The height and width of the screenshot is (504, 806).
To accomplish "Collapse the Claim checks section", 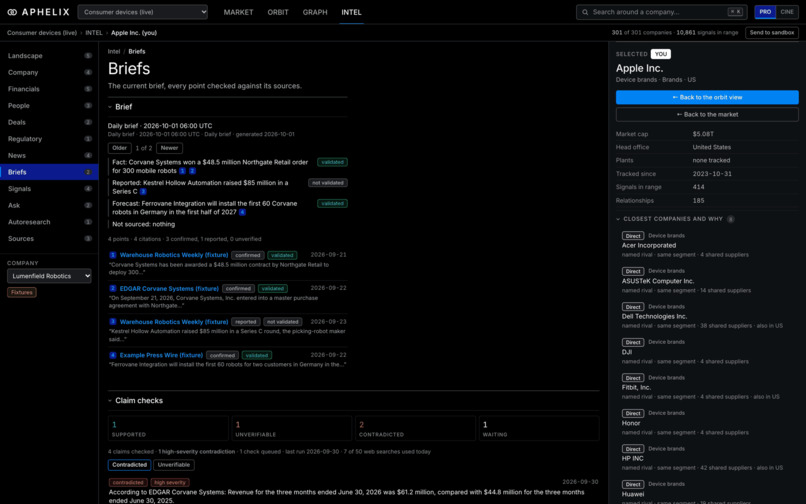I will pyautogui.click(x=136, y=401).
